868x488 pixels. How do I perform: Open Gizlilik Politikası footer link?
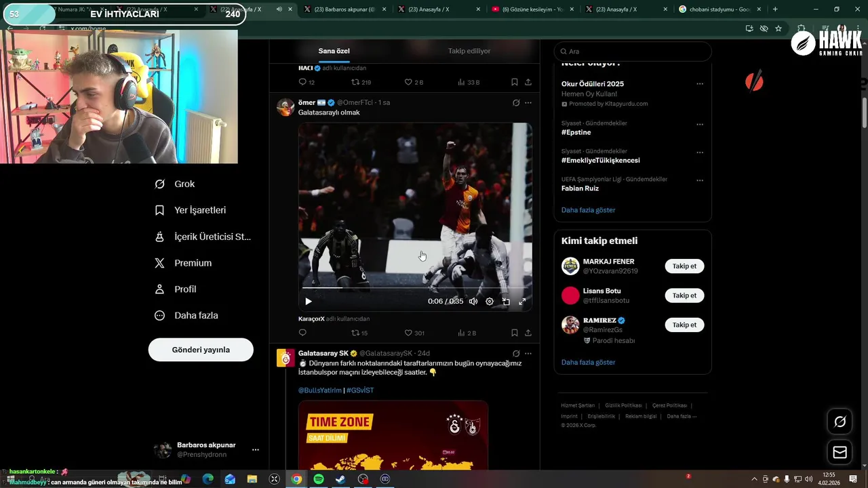click(x=623, y=405)
